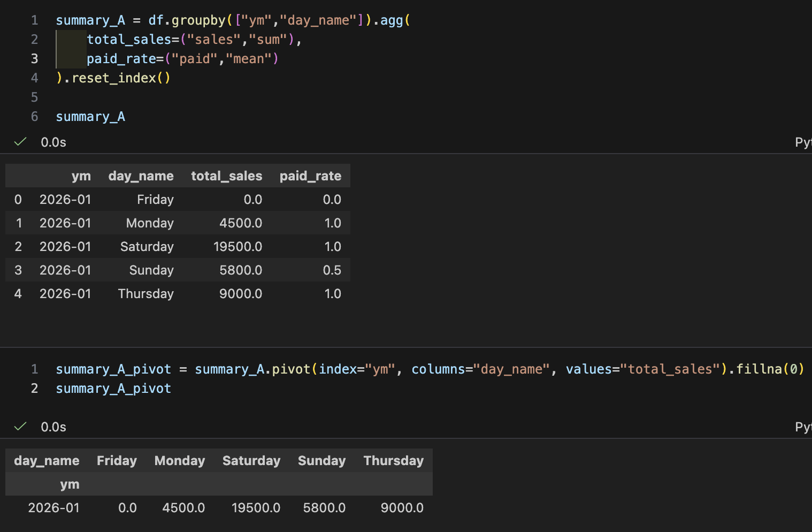Place cursor on 'paid_rate=' in code line 3
Viewport: 812px width, 532px height.
125,59
